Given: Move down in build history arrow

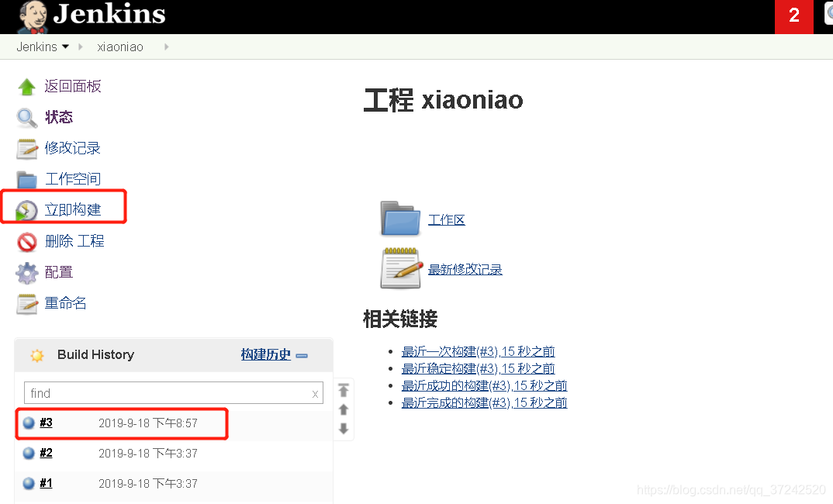Looking at the screenshot, I should click(x=344, y=428).
